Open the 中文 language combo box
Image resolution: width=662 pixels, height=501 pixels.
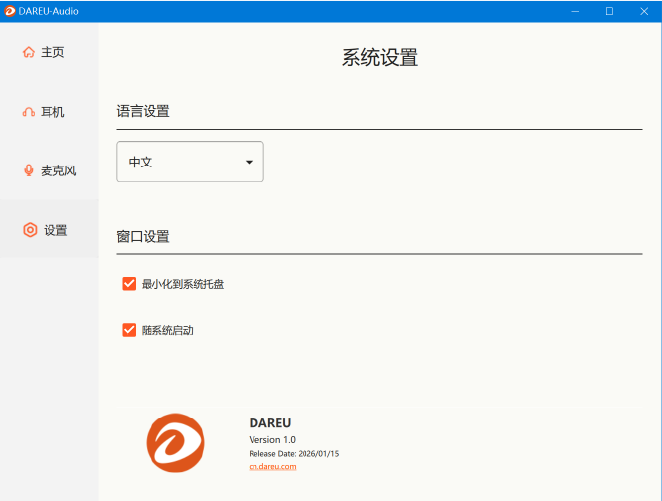[x=189, y=162]
